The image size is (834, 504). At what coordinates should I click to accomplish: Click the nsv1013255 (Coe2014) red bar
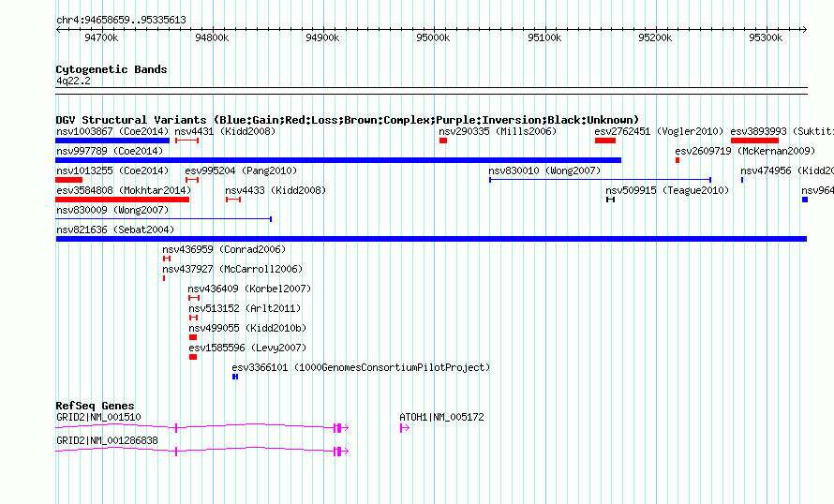[x=68, y=180]
